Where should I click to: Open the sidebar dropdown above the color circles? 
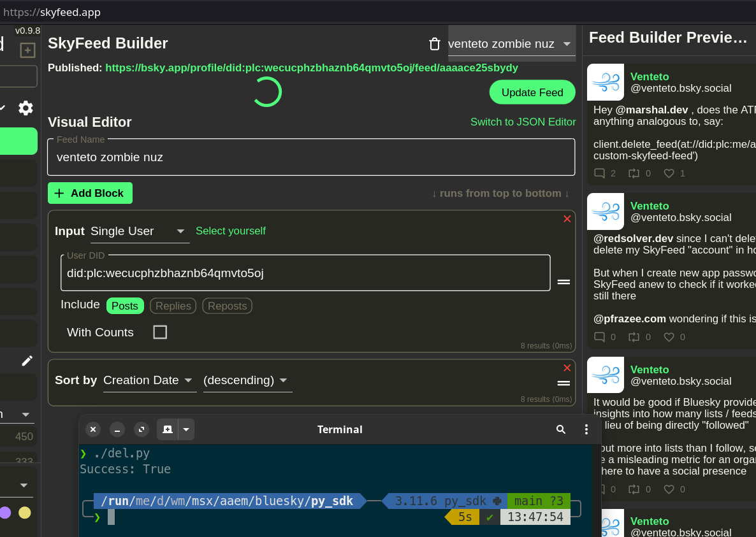click(x=17, y=485)
